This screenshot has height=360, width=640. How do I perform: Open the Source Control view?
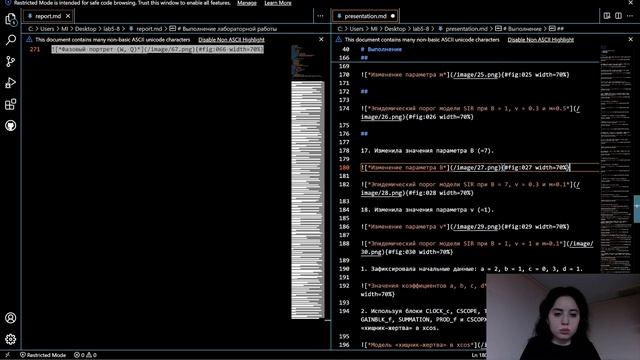[x=11, y=61]
